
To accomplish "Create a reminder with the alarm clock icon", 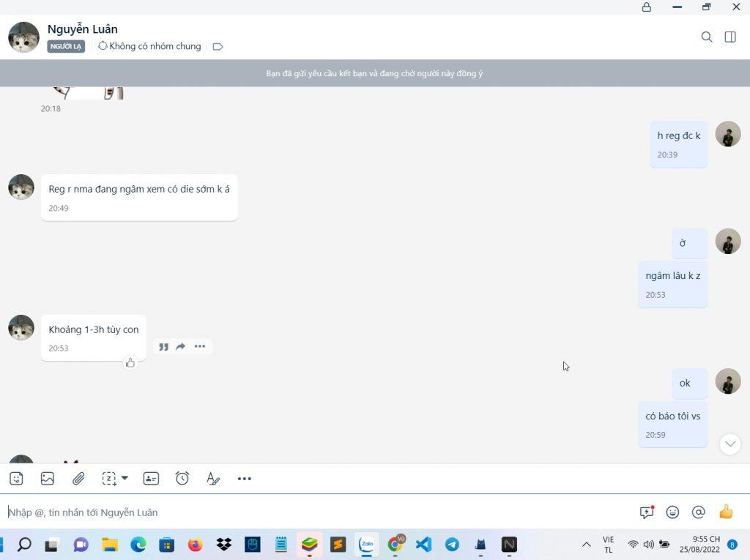I will pyautogui.click(x=182, y=479).
